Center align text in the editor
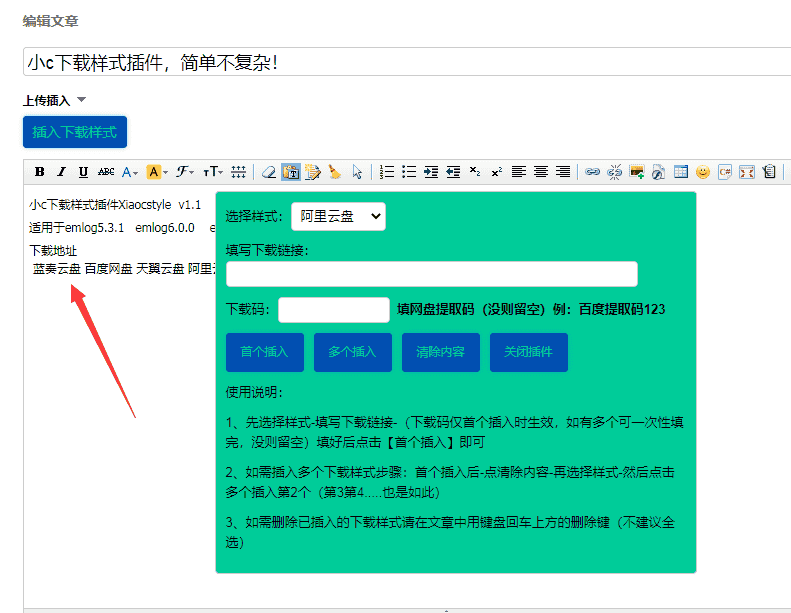The height and width of the screenshot is (613, 791). 541,172
